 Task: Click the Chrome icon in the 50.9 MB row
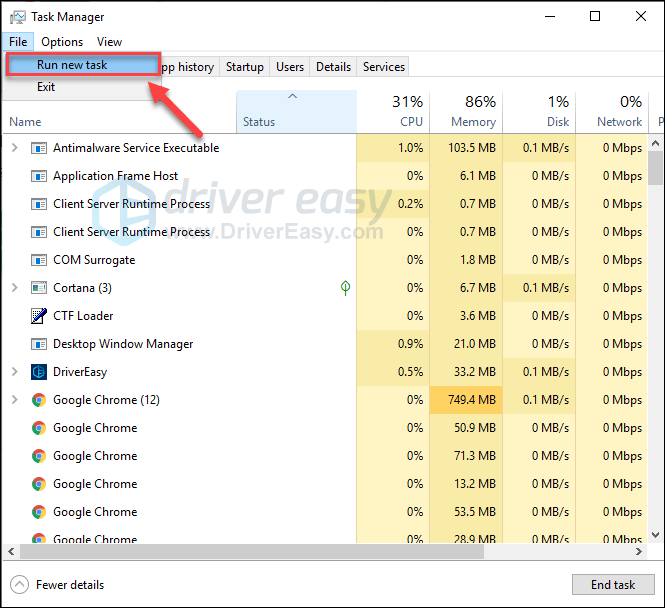click(39, 428)
